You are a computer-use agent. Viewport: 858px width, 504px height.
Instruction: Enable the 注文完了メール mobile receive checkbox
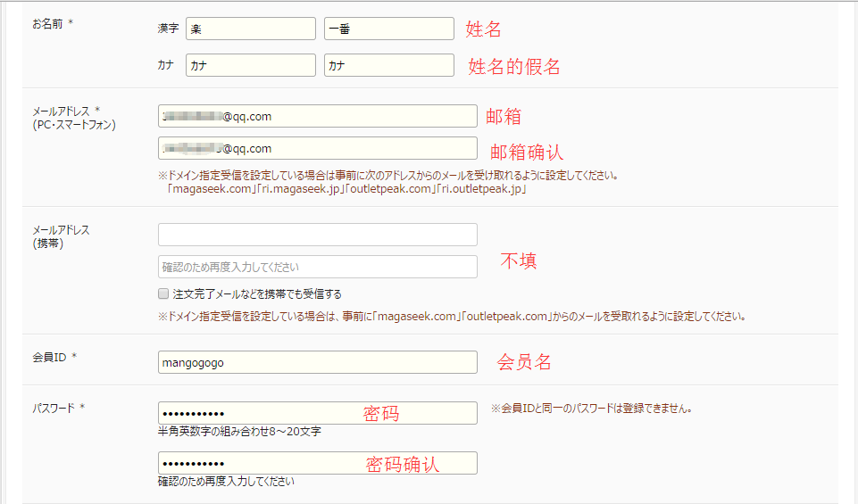[x=163, y=293]
